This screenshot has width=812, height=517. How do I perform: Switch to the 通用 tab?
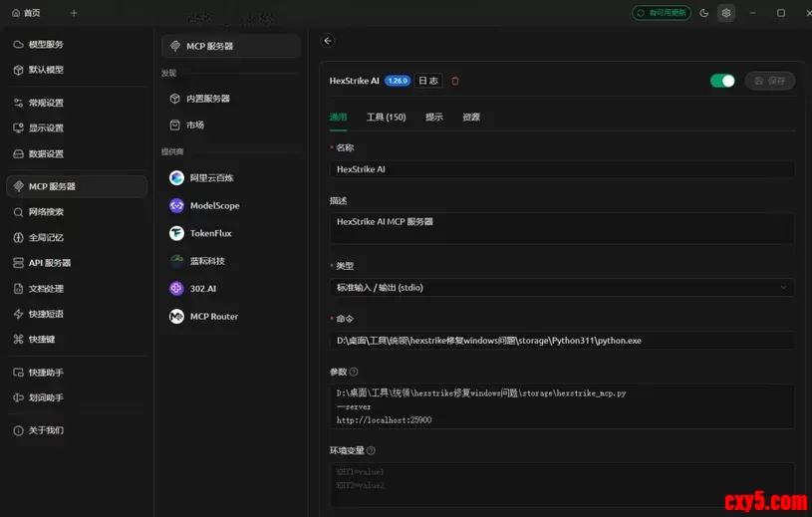[338, 118]
